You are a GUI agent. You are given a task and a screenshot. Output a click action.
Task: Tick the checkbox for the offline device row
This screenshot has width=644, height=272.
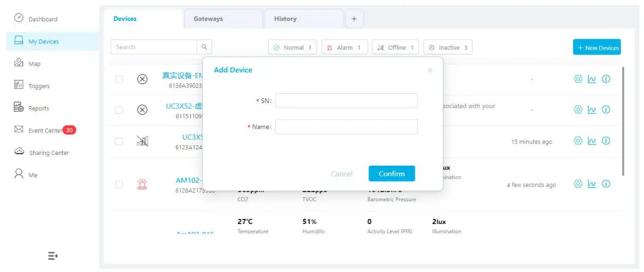click(119, 141)
